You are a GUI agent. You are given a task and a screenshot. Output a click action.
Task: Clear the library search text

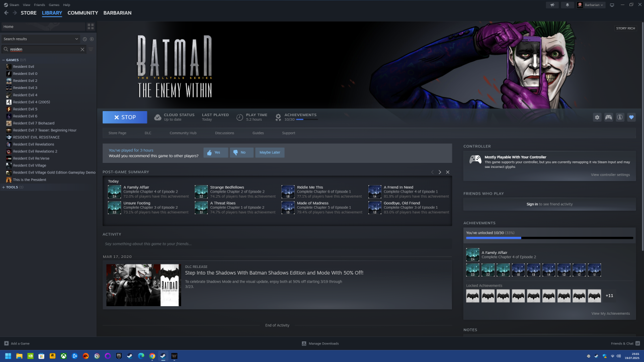(x=83, y=49)
